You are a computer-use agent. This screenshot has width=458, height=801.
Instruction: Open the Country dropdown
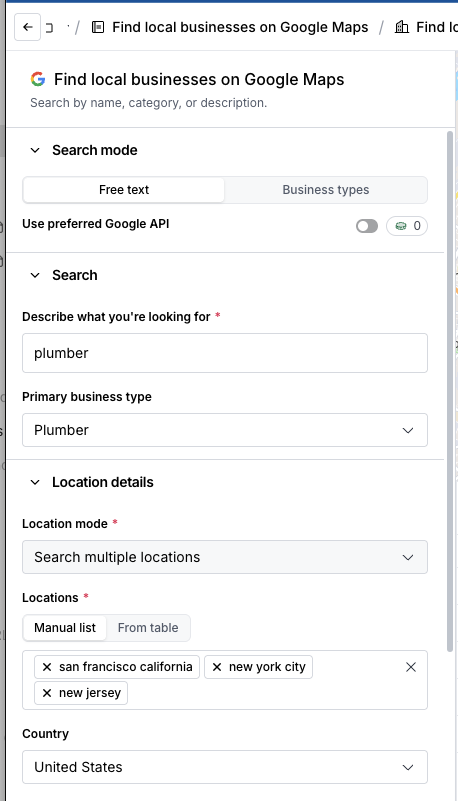225,767
